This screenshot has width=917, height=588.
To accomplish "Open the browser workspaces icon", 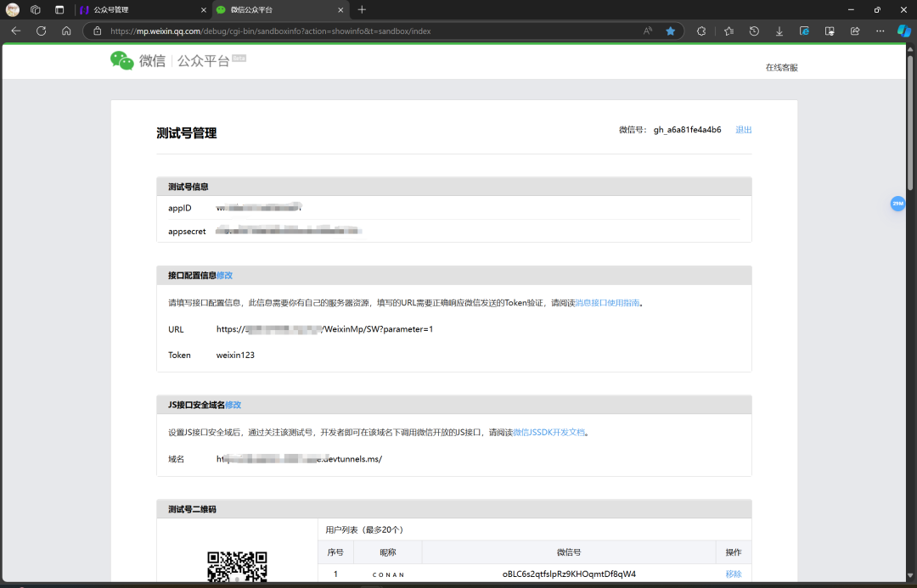I will point(36,10).
